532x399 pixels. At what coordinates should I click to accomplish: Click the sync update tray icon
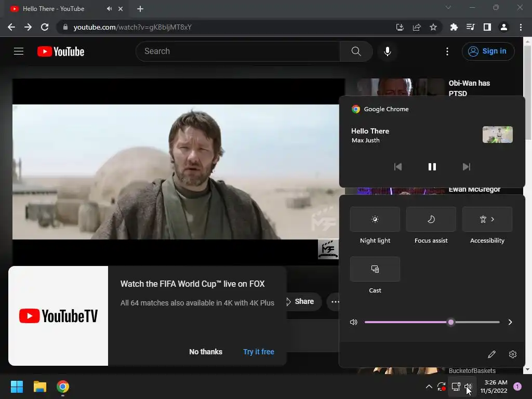click(442, 387)
